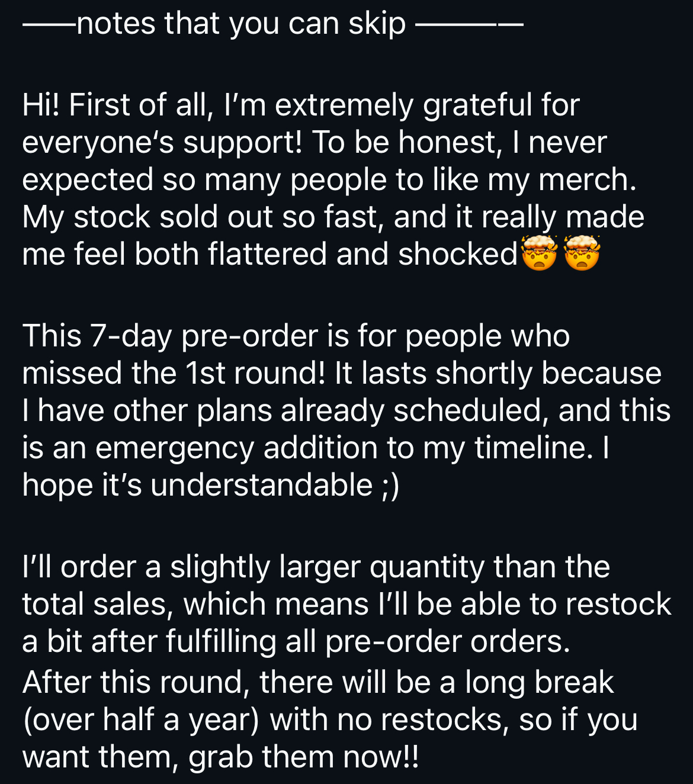Image resolution: width=693 pixels, height=784 pixels.
Task: Click the "(over half a year)" text
Action: tap(140, 721)
